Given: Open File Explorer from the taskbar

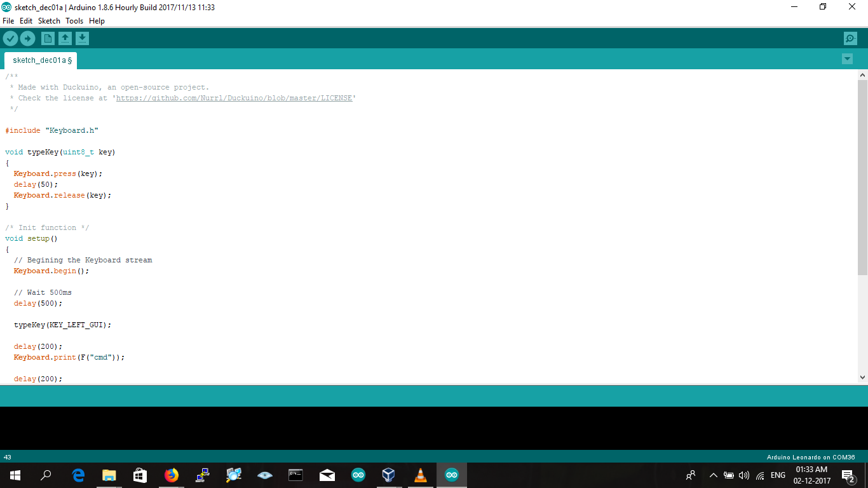Looking at the screenshot, I should point(109,475).
